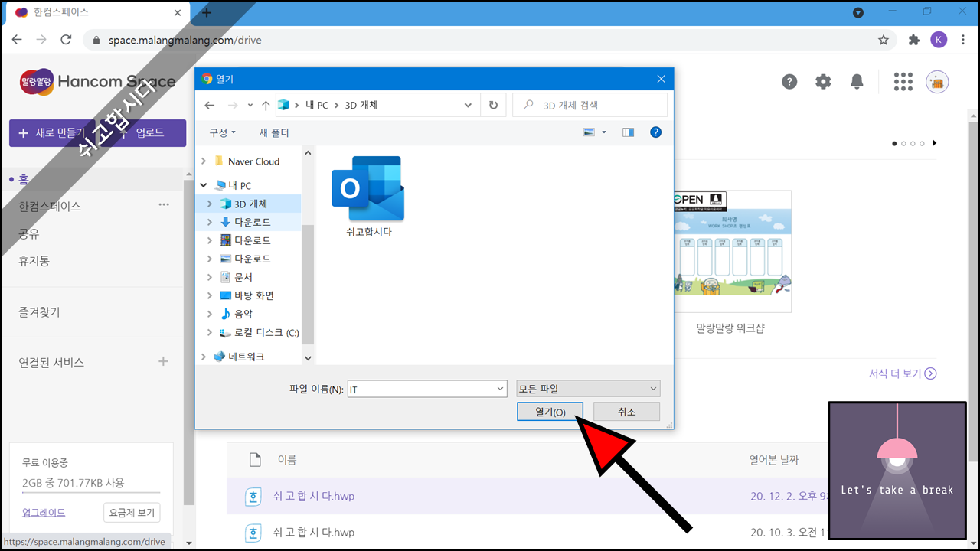The height and width of the screenshot is (551, 980).
Task: Click the 요금제 보기 button
Action: (x=132, y=513)
